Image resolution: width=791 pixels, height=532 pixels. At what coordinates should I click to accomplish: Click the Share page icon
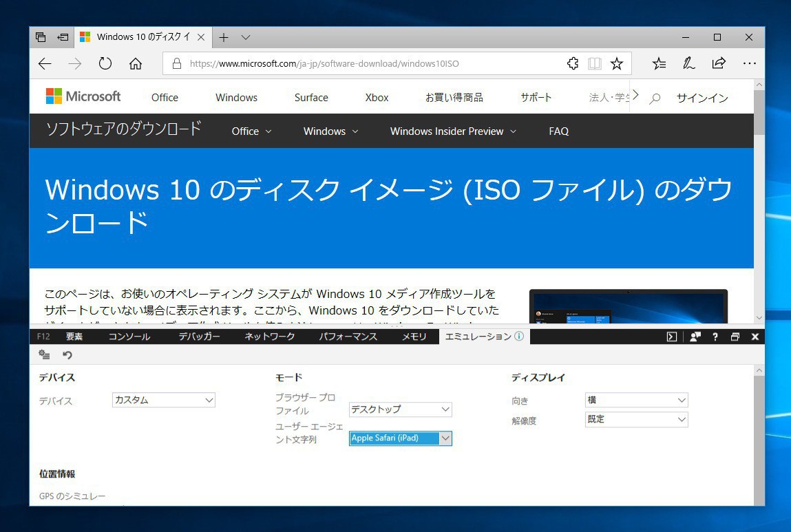point(719,64)
